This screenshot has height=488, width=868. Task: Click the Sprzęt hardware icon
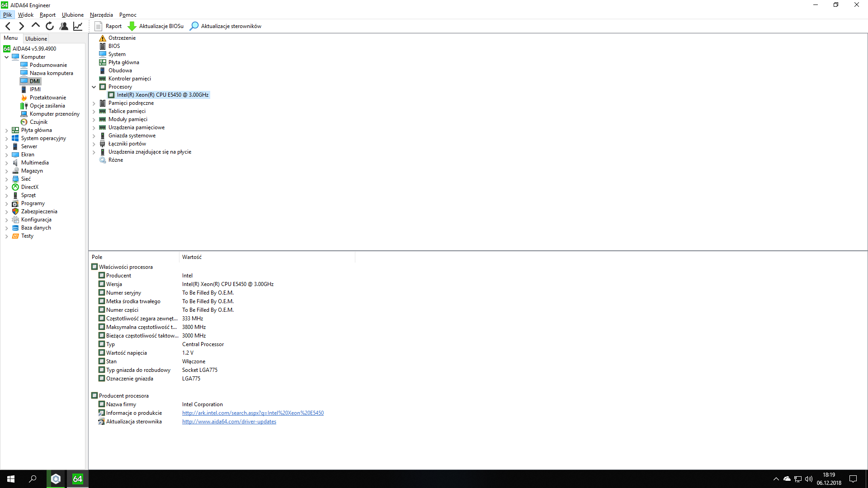point(15,195)
